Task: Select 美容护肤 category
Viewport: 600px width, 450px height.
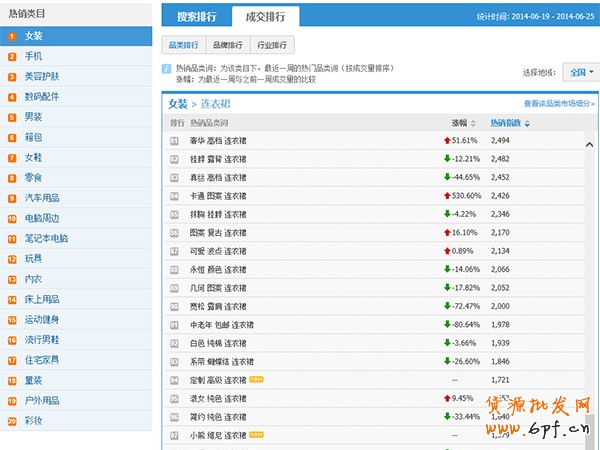Action: click(76, 77)
